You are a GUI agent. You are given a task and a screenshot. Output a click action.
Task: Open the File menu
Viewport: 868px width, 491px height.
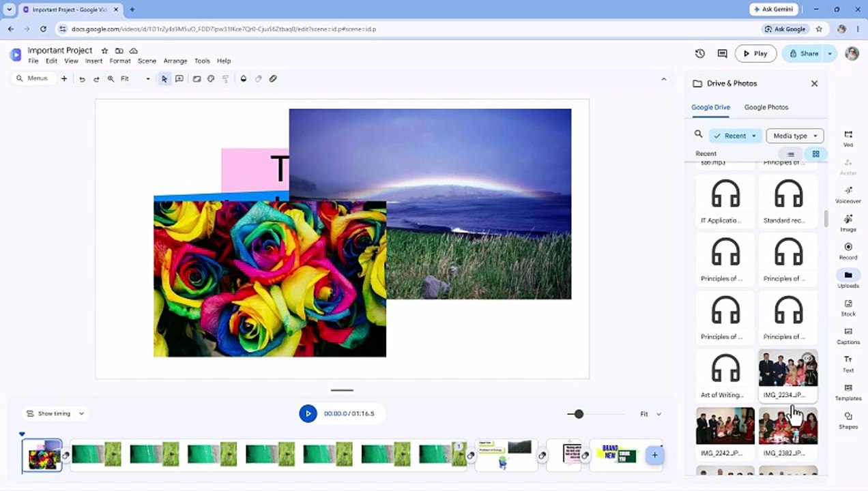(33, 61)
